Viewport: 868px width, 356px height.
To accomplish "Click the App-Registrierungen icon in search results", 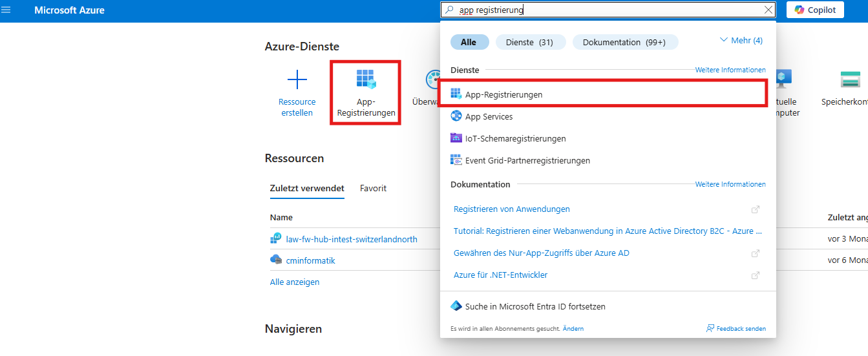I will [x=456, y=94].
